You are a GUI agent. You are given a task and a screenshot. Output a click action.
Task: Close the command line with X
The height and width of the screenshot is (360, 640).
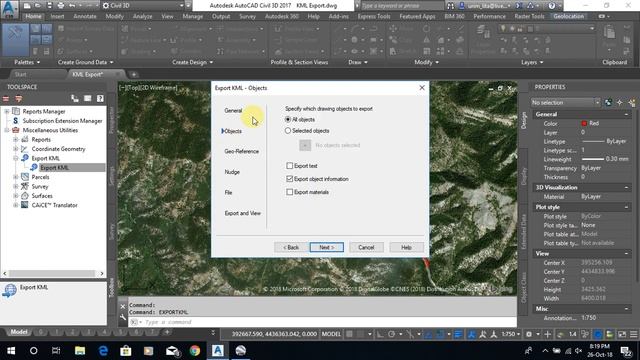[x=123, y=306]
